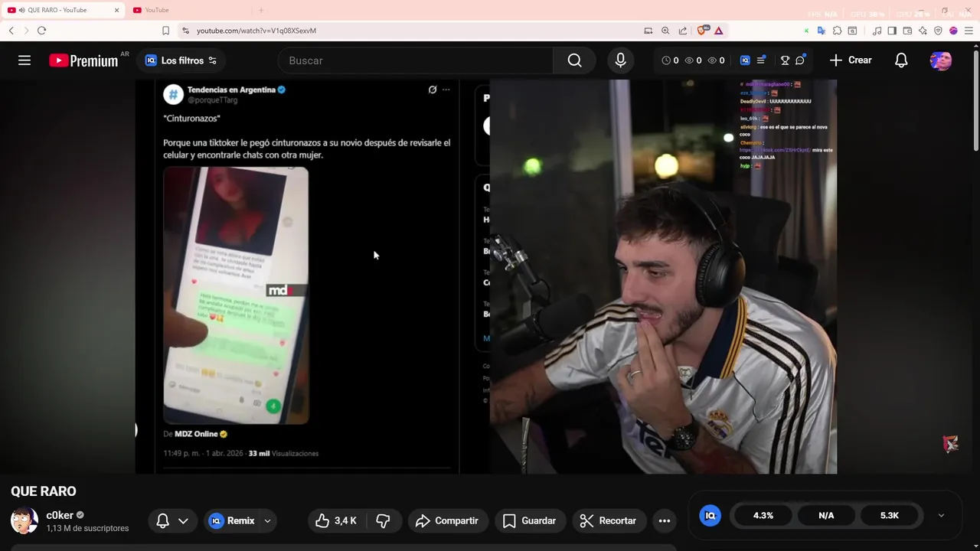The width and height of the screenshot is (980, 551).
Task: Share this page via address bar icon
Action: pyautogui.click(x=683, y=31)
